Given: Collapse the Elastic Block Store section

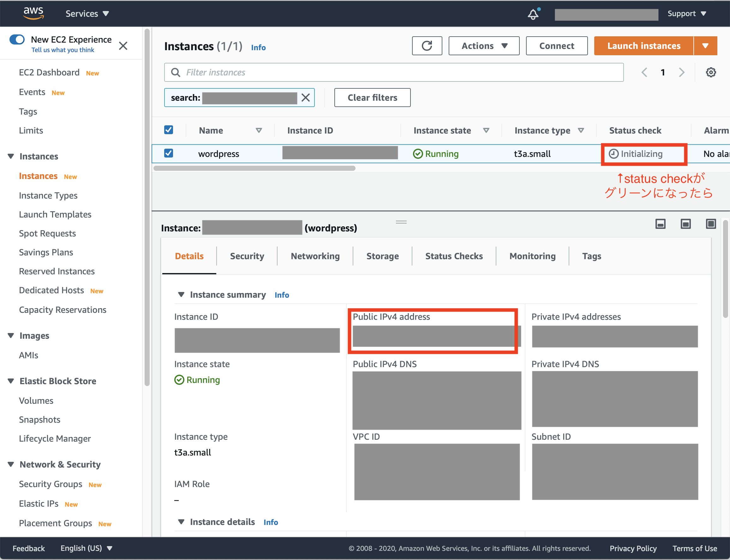Looking at the screenshot, I should (11, 381).
